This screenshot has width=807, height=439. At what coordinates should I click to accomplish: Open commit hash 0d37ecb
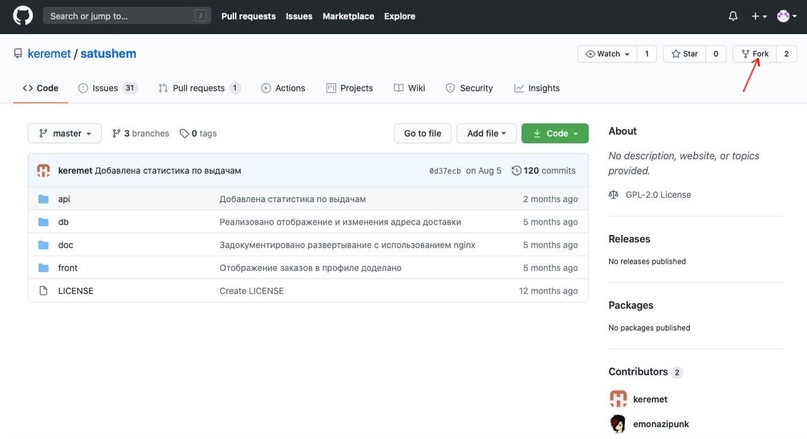(x=445, y=171)
